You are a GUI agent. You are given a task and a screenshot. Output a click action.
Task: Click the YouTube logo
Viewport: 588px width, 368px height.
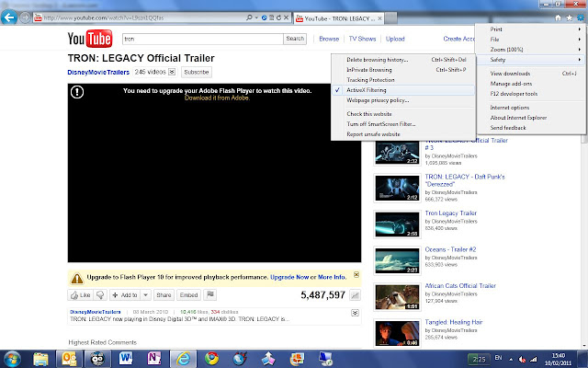tap(90, 39)
